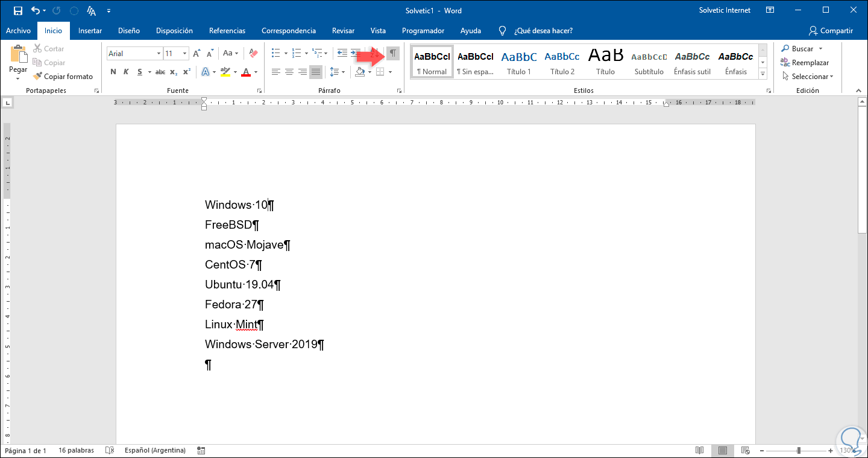
Task: Toggle justified text alignment
Action: click(316, 72)
